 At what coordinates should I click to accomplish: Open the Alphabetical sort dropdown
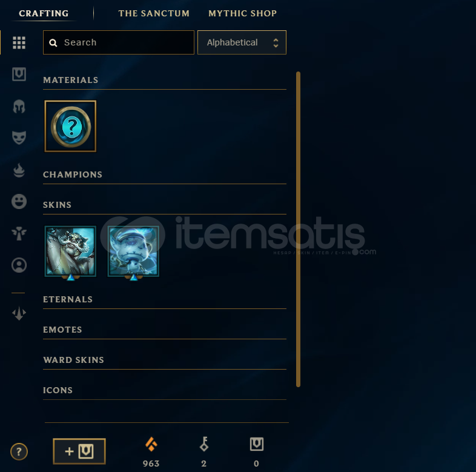tap(242, 42)
